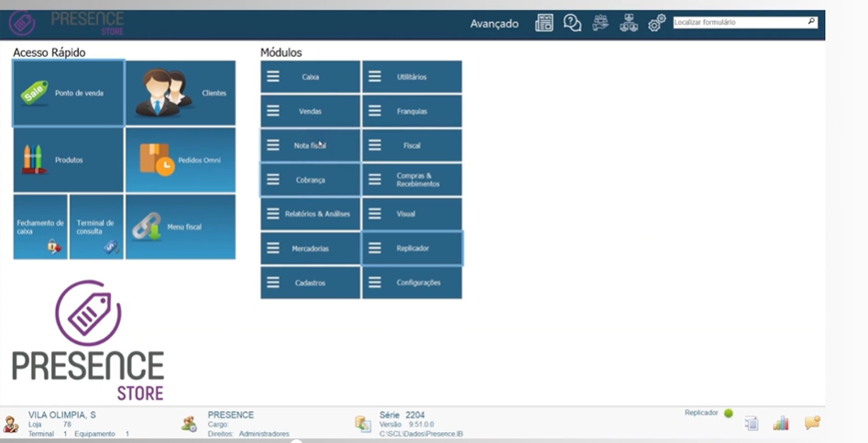This screenshot has height=443, width=868.
Task: Click the 'Direitos: Administradores' text
Action: click(248, 434)
